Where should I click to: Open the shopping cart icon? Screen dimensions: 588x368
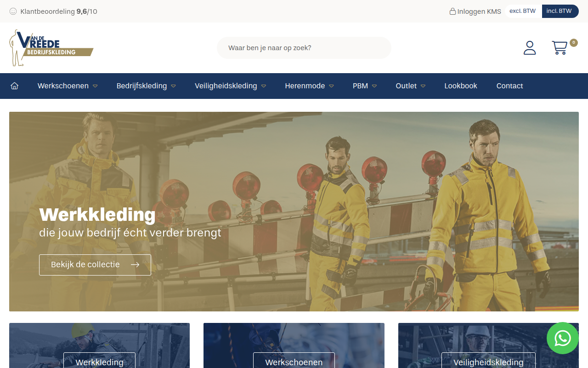coord(560,48)
